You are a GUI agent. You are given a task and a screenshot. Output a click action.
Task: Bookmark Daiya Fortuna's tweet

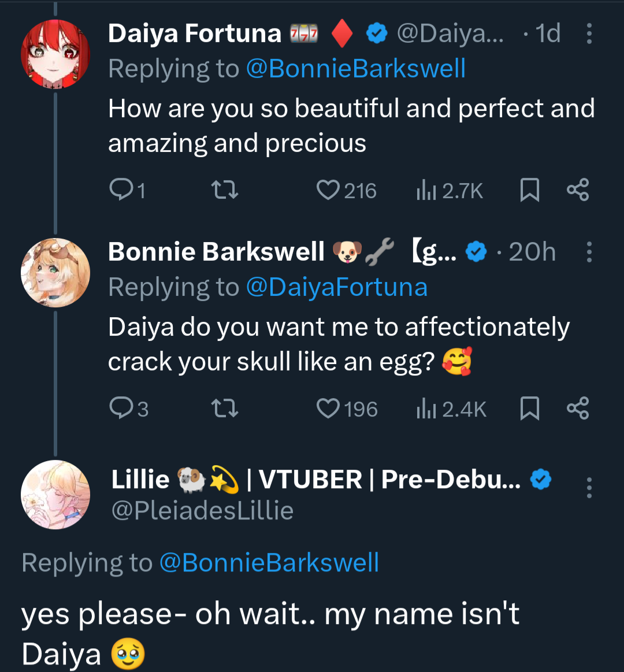(529, 190)
